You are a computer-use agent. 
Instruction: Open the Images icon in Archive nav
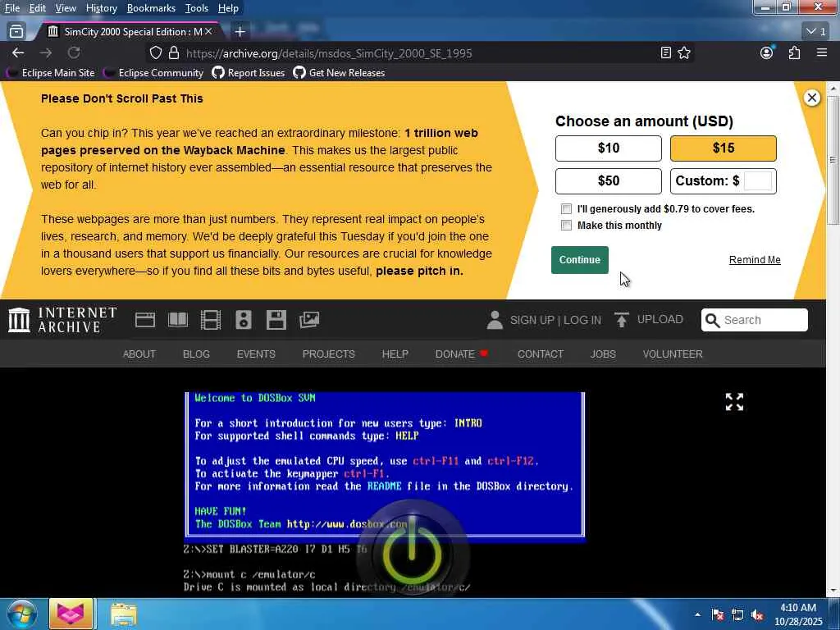pyautogui.click(x=309, y=320)
